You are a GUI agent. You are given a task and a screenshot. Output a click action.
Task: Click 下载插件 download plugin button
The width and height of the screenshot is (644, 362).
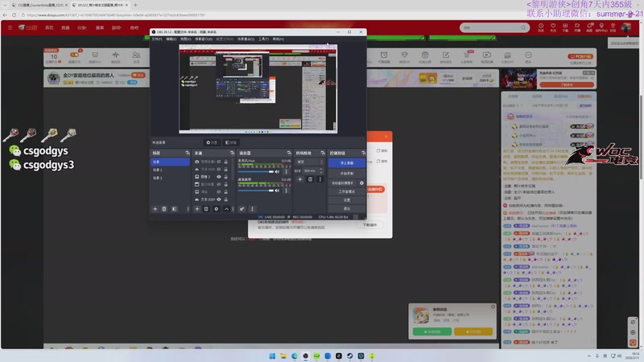point(369,225)
